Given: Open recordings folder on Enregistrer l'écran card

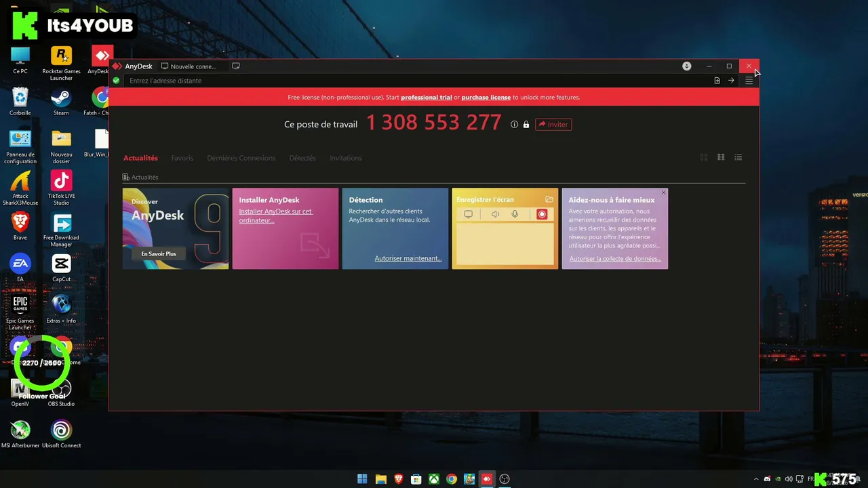Looking at the screenshot, I should click(549, 199).
